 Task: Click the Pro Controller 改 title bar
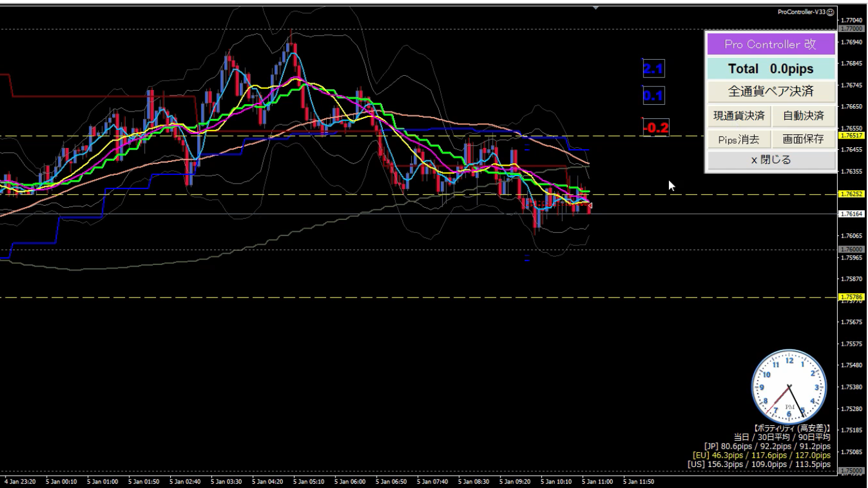click(x=771, y=44)
